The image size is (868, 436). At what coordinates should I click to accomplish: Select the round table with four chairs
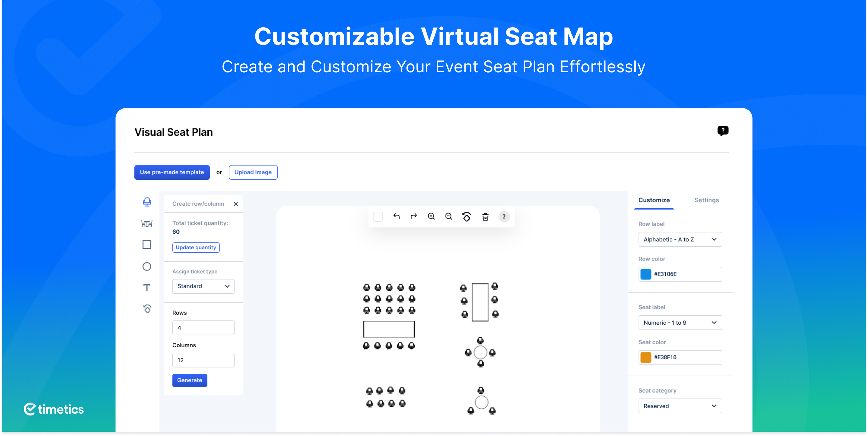(x=480, y=352)
